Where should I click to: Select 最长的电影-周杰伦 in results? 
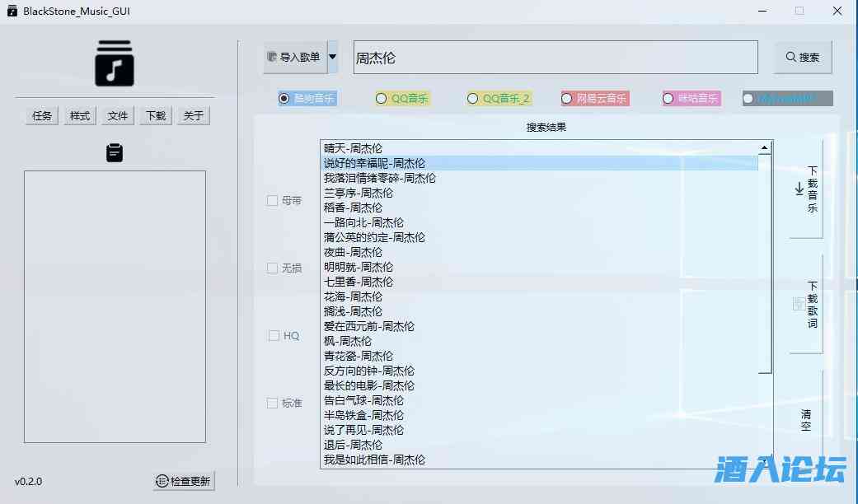[x=540, y=385]
